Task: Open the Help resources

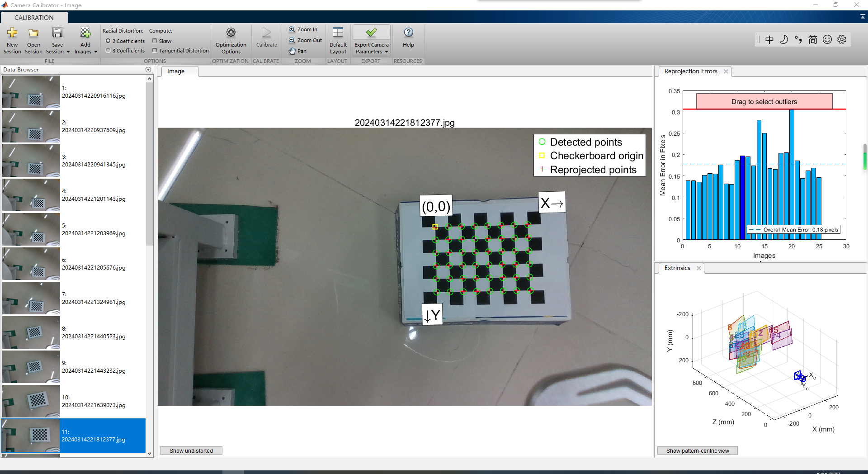Action: [x=408, y=33]
